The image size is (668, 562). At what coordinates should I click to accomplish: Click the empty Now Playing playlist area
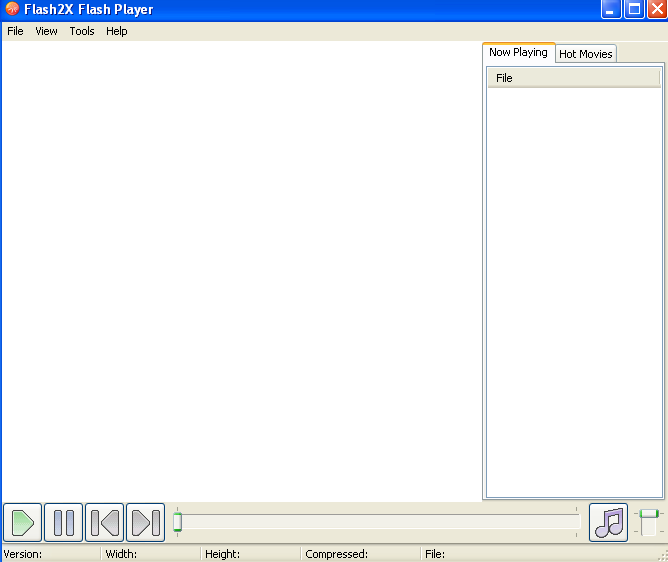(x=574, y=292)
